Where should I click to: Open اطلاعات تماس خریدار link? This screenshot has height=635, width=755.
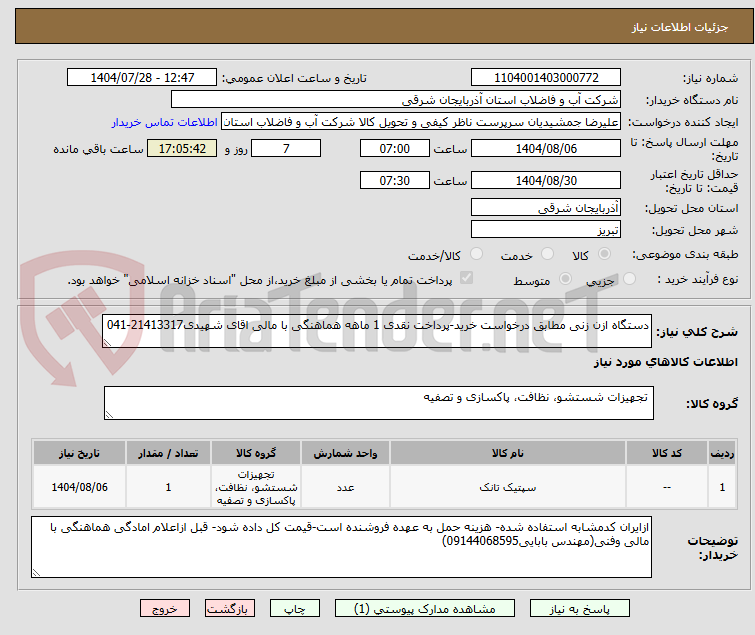point(165,122)
